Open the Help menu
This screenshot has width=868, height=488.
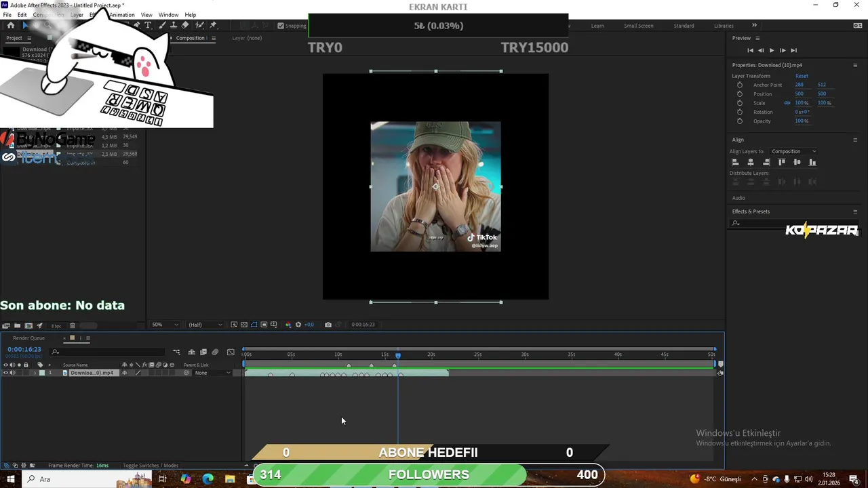191,15
